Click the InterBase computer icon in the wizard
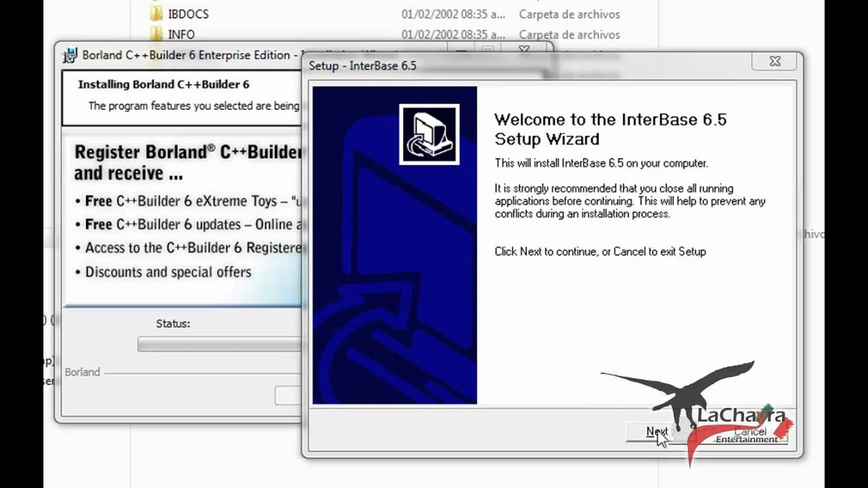868x488 pixels. pyautogui.click(x=429, y=134)
